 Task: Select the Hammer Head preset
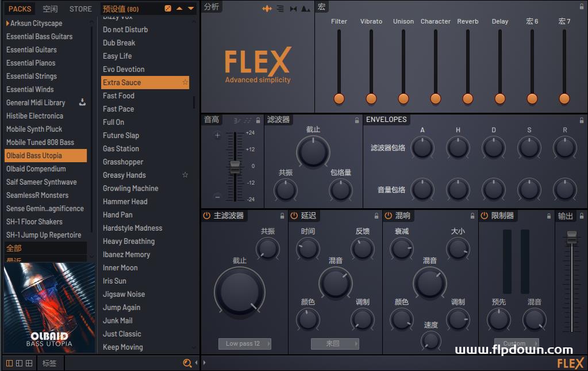pos(125,201)
